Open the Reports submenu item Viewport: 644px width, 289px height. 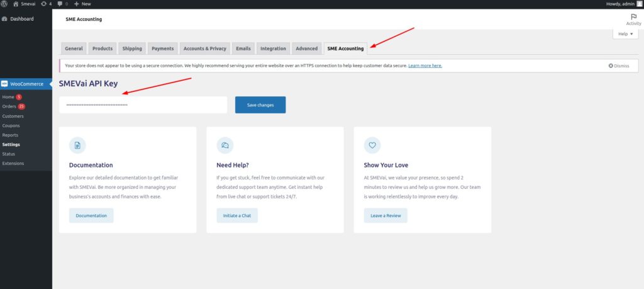tap(10, 135)
